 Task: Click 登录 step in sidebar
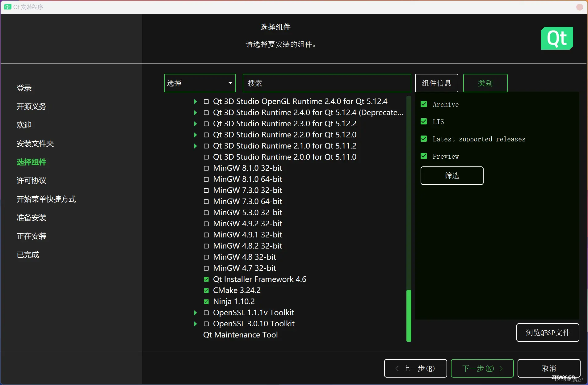[24, 88]
